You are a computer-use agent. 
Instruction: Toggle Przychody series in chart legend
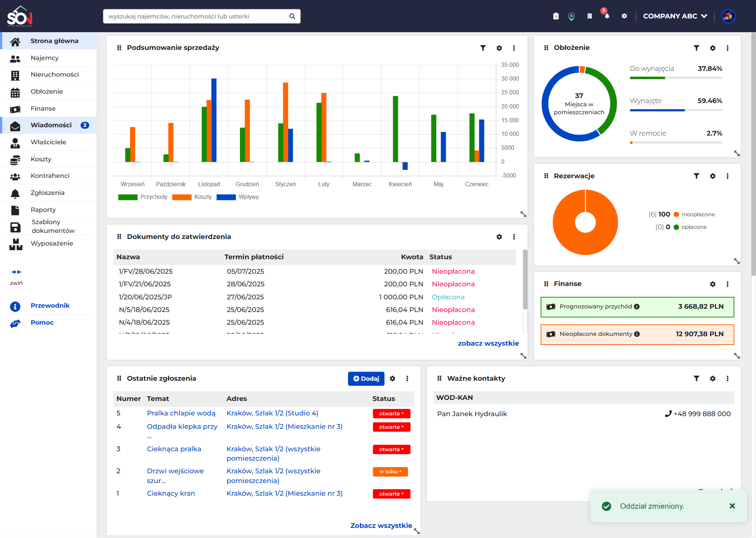[x=143, y=197]
